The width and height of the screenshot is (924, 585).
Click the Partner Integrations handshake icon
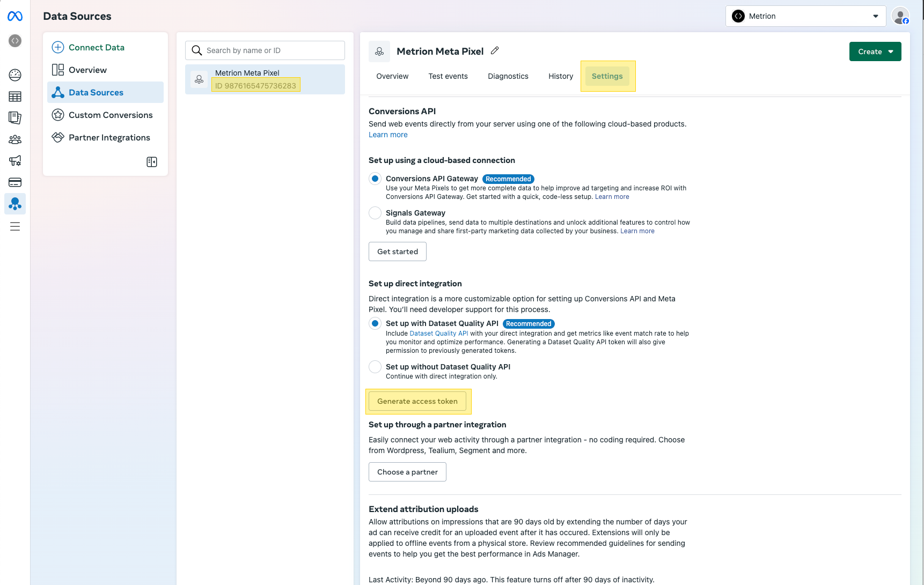tap(58, 137)
